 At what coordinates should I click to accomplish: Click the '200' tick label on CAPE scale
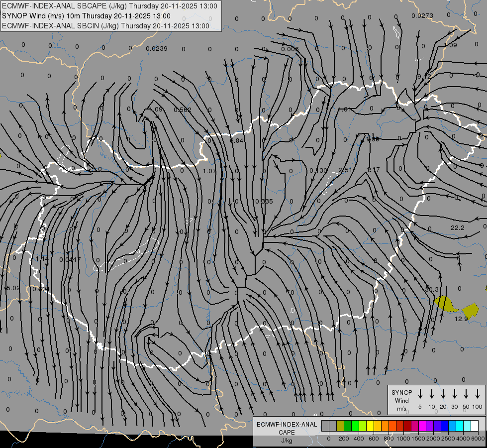coord(344,439)
